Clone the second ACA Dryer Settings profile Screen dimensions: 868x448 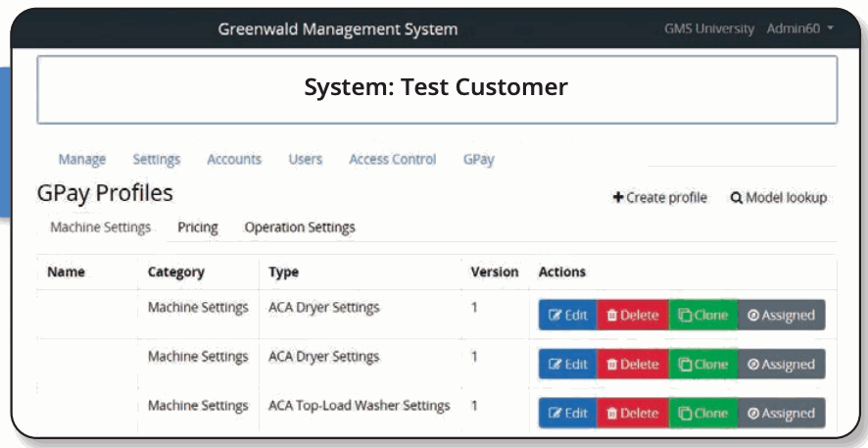[x=703, y=364]
